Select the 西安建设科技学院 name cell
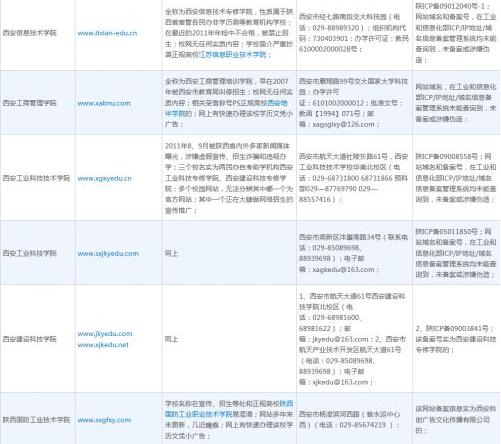 pos(37,339)
